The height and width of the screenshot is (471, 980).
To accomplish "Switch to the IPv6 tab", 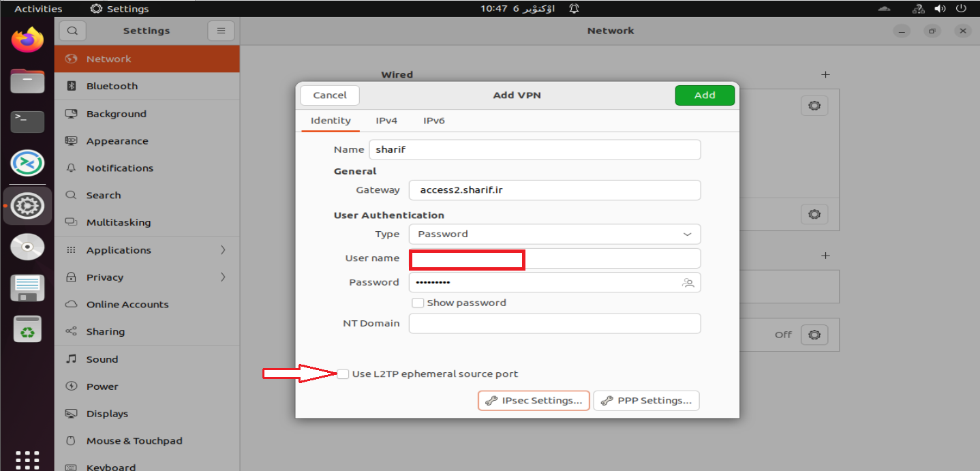I will click(x=433, y=121).
